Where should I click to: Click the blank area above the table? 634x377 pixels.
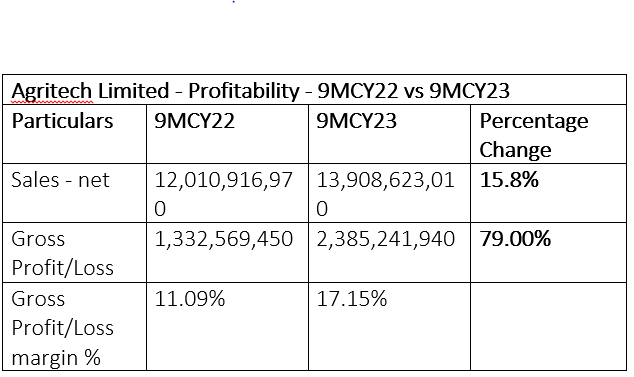[x=317, y=38]
